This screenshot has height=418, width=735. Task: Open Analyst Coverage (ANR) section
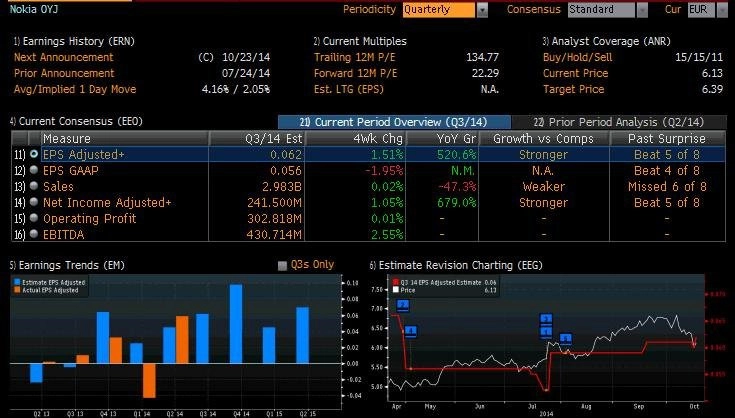pyautogui.click(x=606, y=41)
